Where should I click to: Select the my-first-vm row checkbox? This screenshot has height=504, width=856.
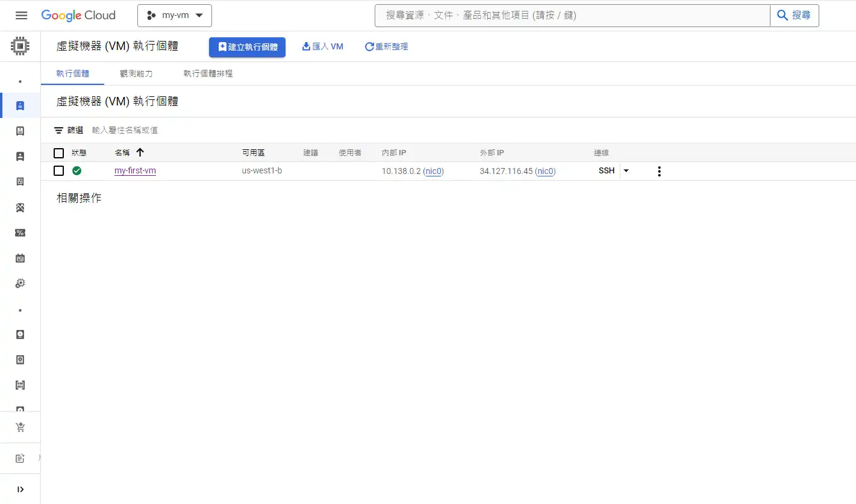pyautogui.click(x=58, y=171)
